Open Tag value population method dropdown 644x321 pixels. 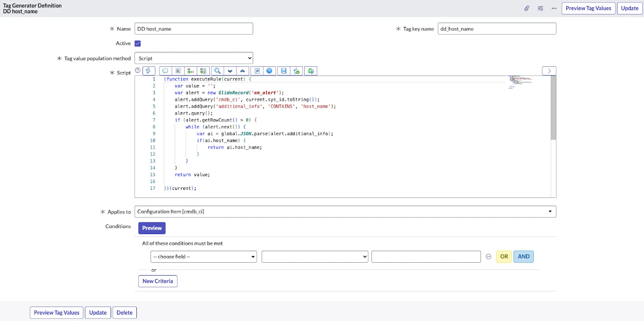[x=194, y=58]
